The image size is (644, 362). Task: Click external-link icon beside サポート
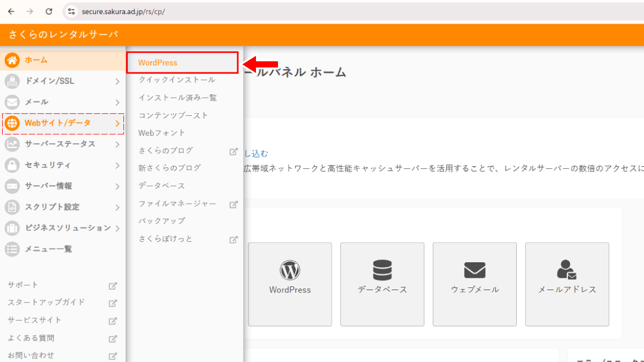coord(113,286)
